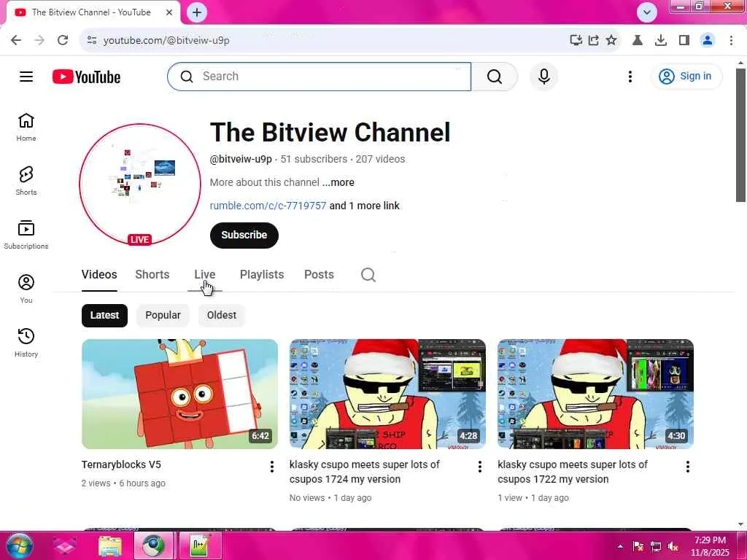
Task: Open You section in sidebar
Action: (26, 289)
